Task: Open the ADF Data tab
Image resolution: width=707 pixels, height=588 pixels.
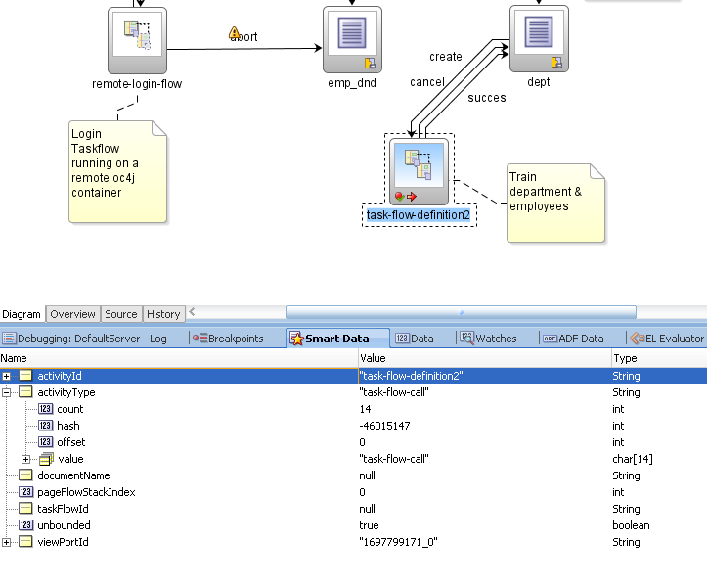Action: tap(574, 339)
